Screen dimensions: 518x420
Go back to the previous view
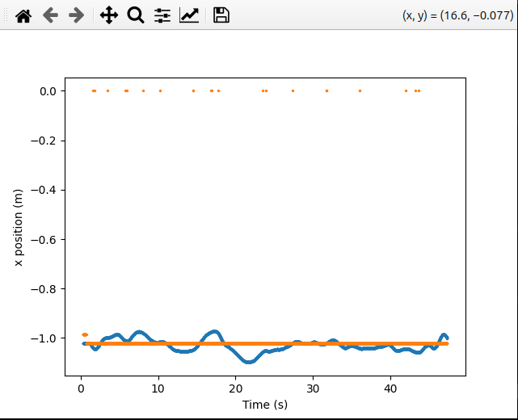(x=50, y=15)
